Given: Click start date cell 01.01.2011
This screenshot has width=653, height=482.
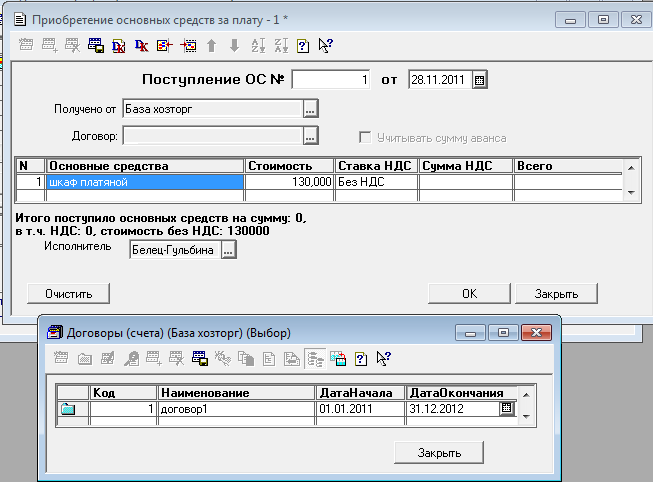Looking at the screenshot, I should tap(361, 409).
